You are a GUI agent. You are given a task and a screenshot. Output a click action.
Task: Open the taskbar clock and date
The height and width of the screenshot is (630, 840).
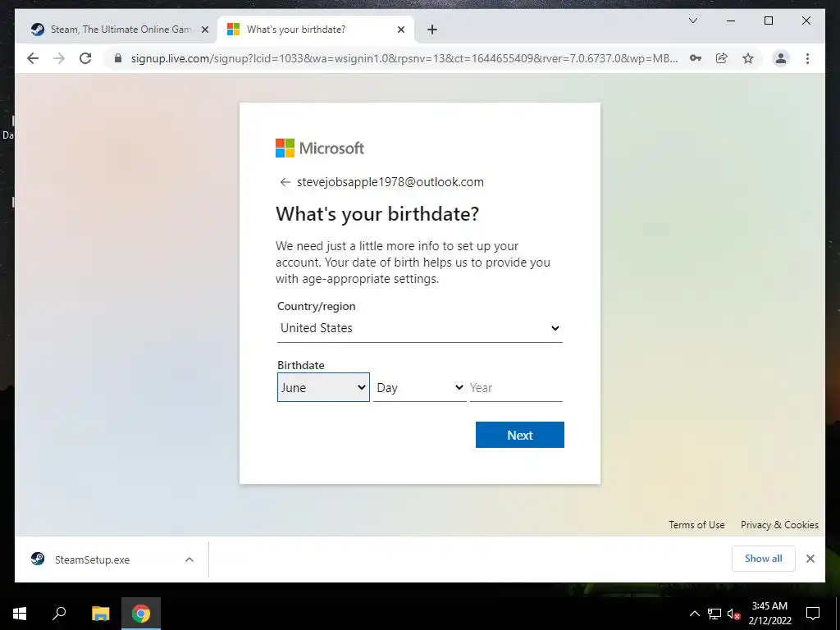769,614
